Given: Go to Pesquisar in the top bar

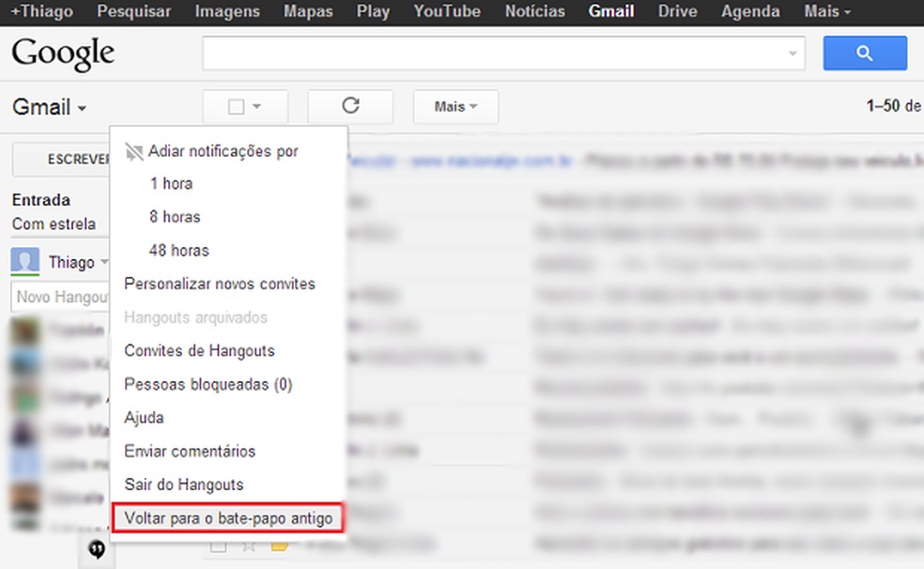Looking at the screenshot, I should 133,11.
